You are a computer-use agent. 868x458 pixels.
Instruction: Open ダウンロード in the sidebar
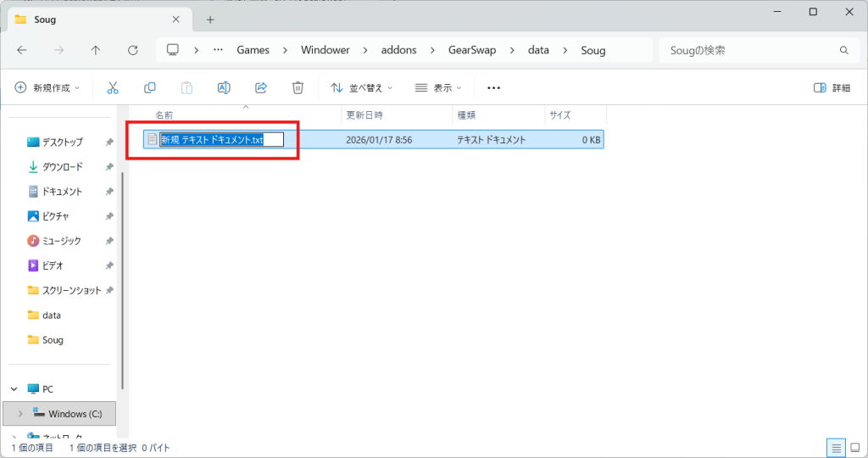62,167
